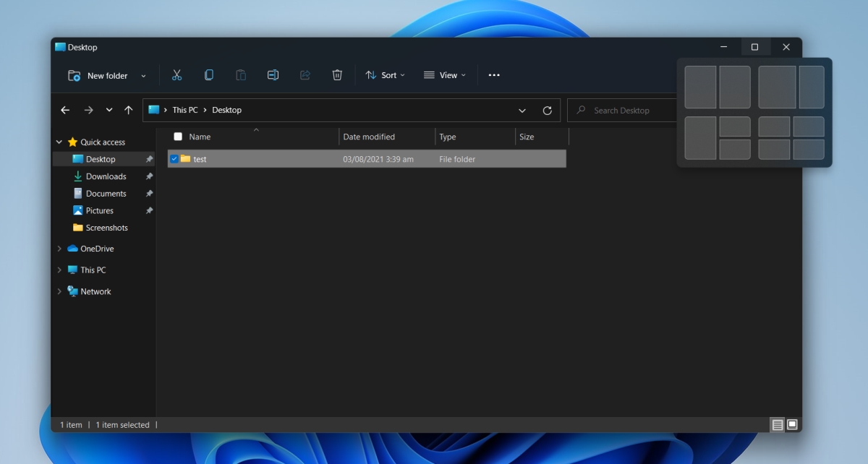Click the Cut scissors icon
The image size is (868, 464).
[176, 75]
